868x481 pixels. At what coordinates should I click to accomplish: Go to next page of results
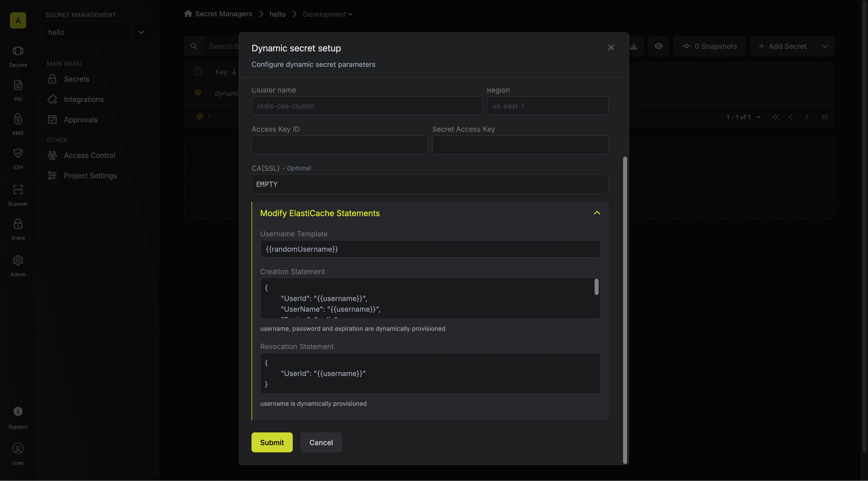coord(807,117)
